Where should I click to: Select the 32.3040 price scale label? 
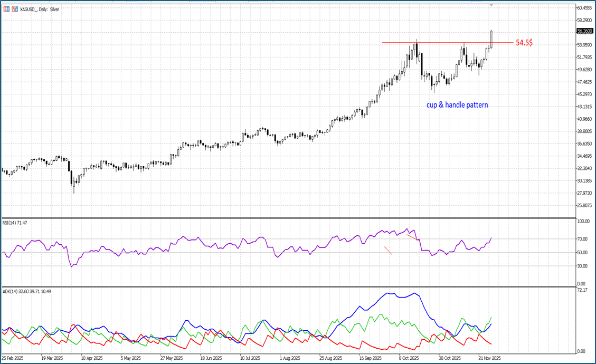(x=584, y=168)
